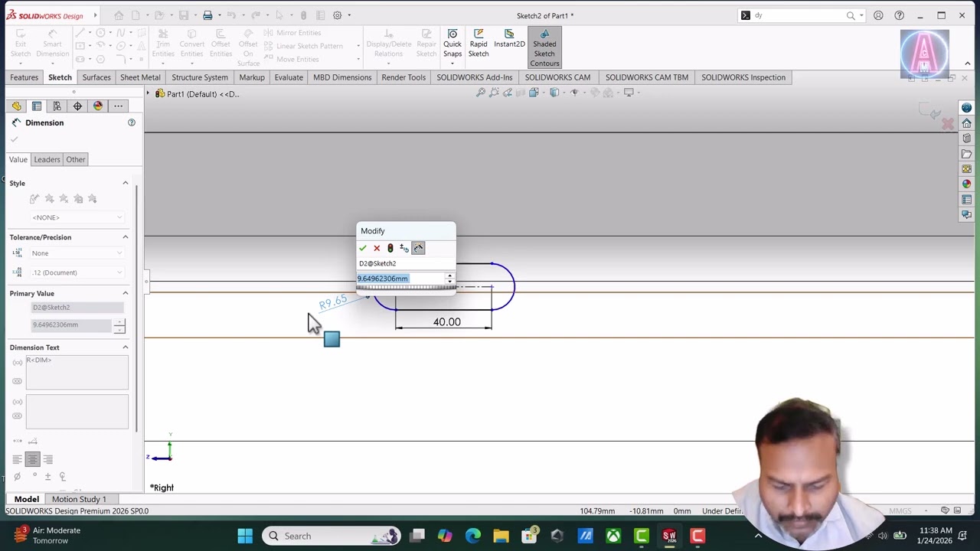Screen dimensions: 980x551
Task: Open the SOLIDWORKS CAM ribbon tab
Action: 557,77
